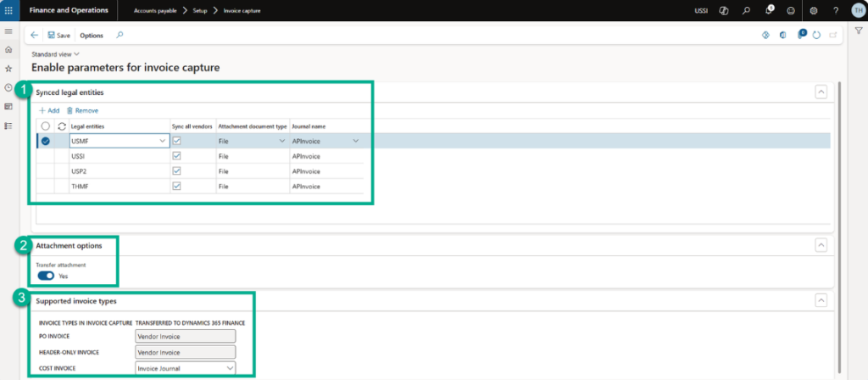The height and width of the screenshot is (380, 868).
Task: Open Modules list icon in the sidebar
Action: (x=8, y=126)
